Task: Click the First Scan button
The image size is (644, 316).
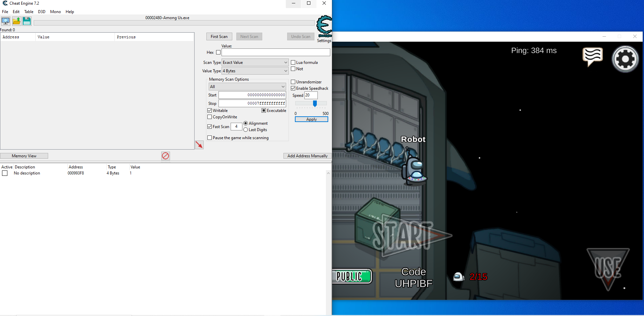Action: coord(219,36)
